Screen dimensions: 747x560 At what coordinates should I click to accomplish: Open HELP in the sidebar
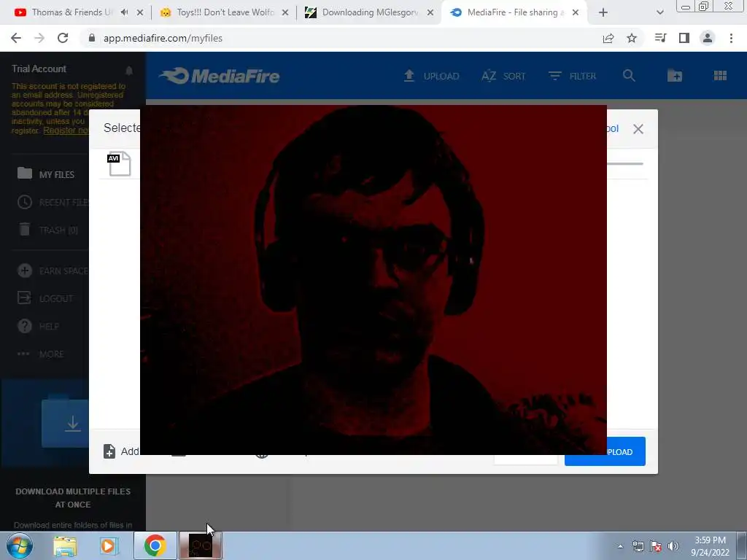coord(38,326)
